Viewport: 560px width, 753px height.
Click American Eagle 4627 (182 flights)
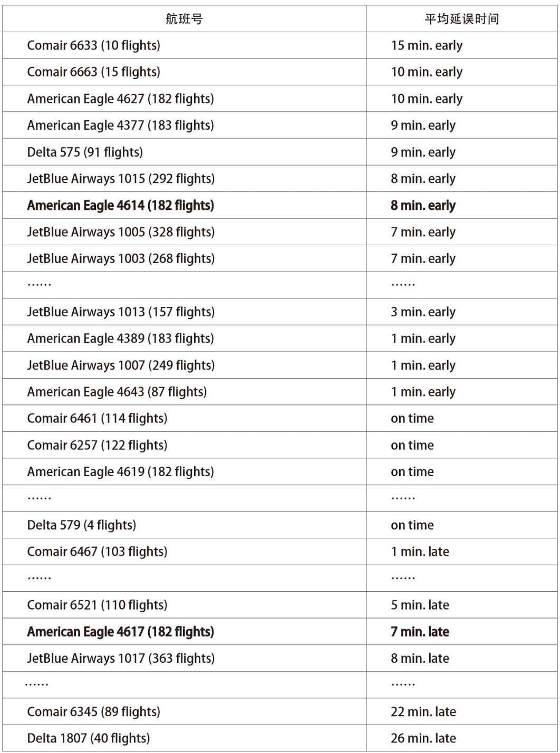120,99
